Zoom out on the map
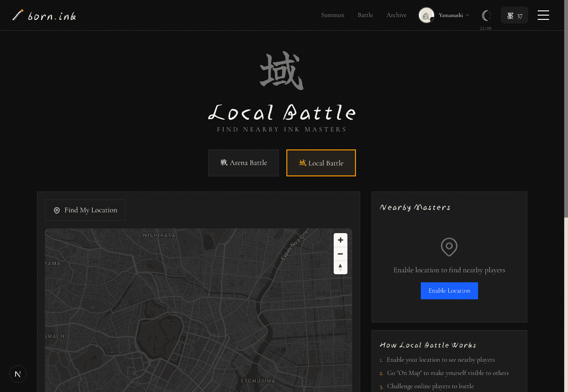Viewport: 568px width, 392px height. coord(340,254)
